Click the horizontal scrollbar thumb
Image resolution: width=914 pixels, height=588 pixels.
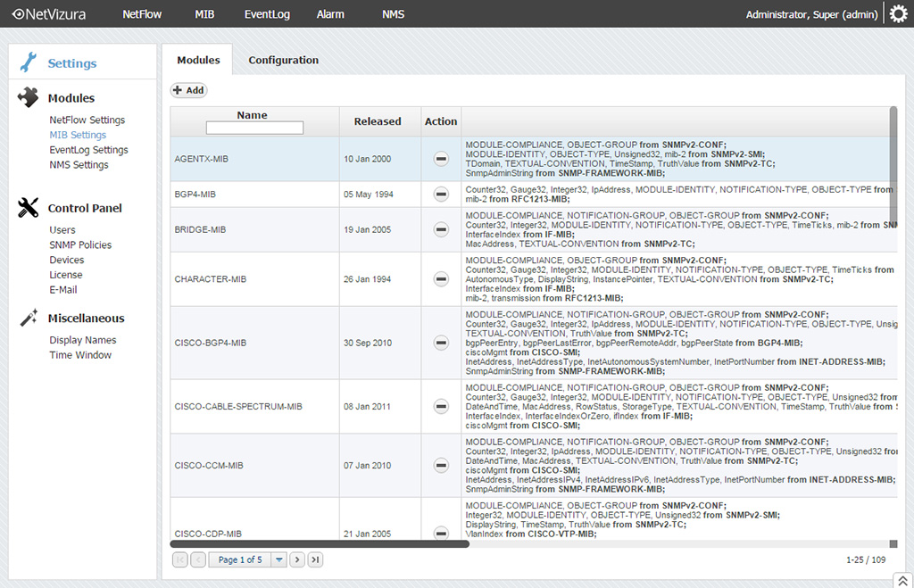(x=320, y=543)
